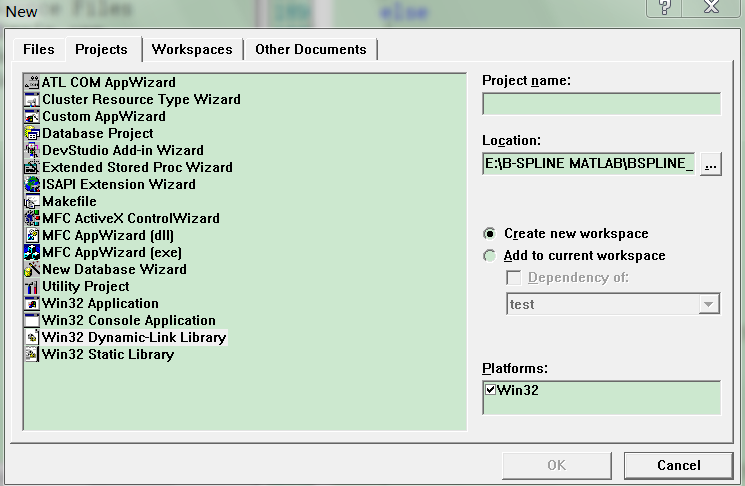Select ATL COM AppWizard project type
The image size is (745, 486).
[109, 82]
